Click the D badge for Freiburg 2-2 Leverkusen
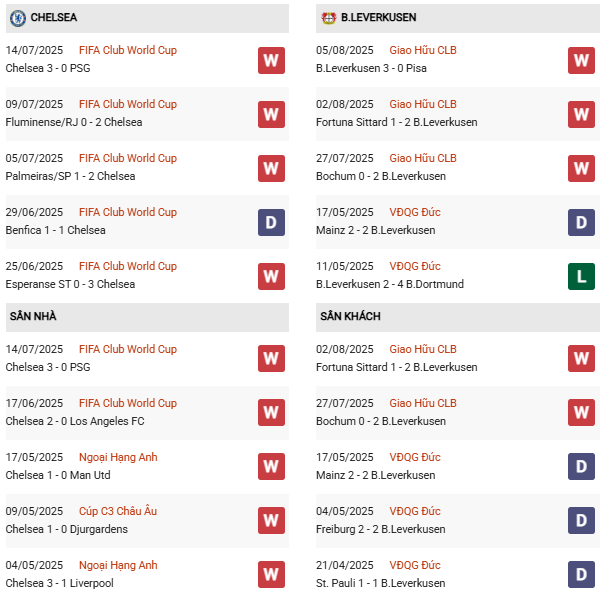This screenshot has height=595, width=600. 582,520
